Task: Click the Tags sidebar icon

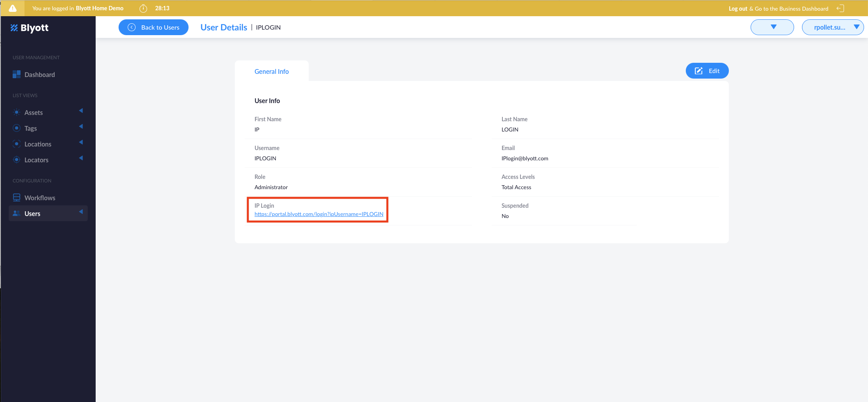Action: (x=17, y=128)
